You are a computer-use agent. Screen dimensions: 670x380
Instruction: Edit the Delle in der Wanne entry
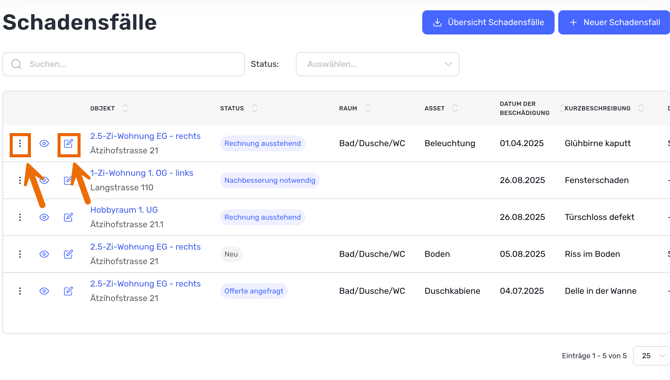68,291
